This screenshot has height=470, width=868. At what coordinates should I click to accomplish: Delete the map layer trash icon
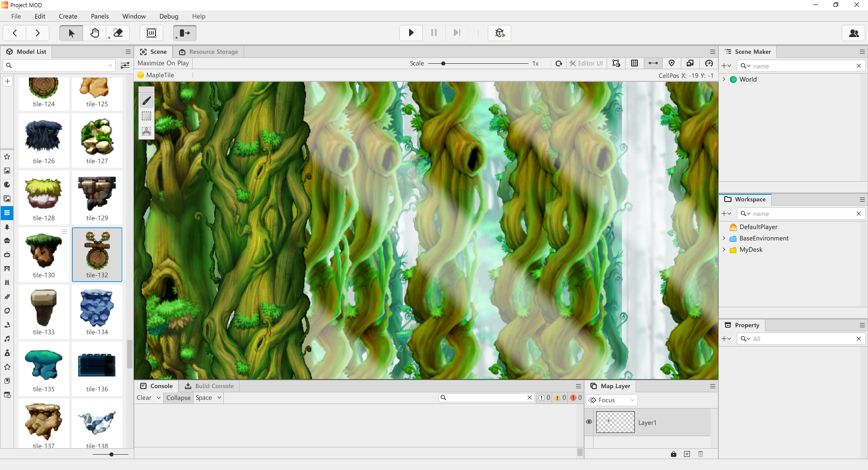tap(701, 454)
